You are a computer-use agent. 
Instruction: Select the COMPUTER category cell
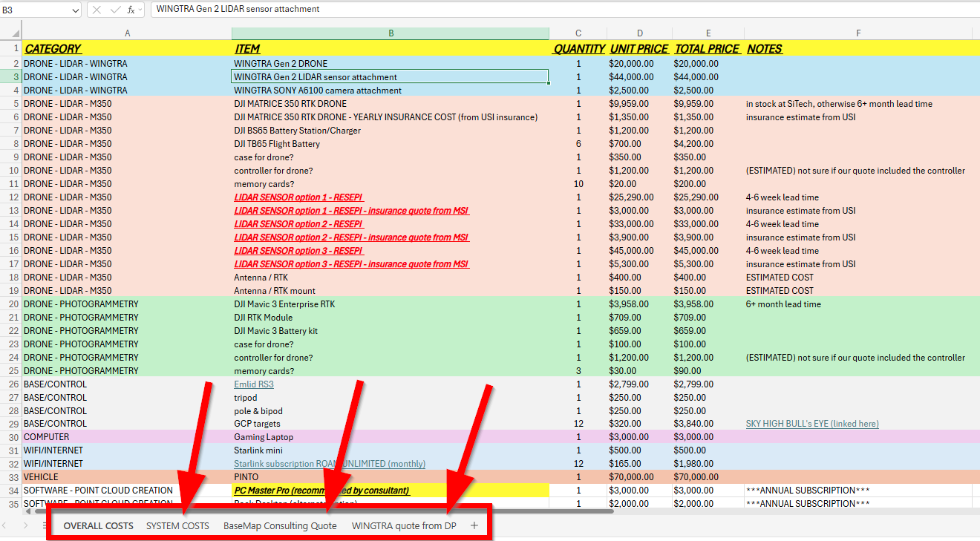[127, 437]
